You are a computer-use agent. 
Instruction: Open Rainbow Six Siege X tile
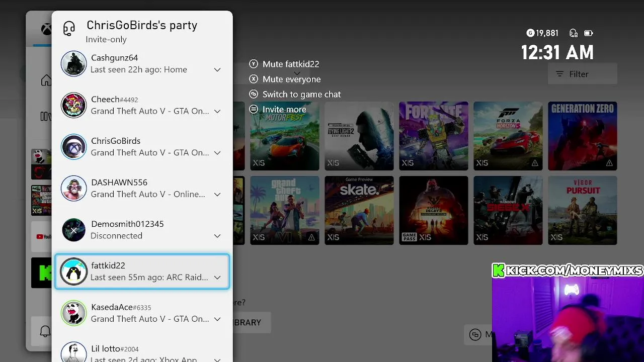508,210
